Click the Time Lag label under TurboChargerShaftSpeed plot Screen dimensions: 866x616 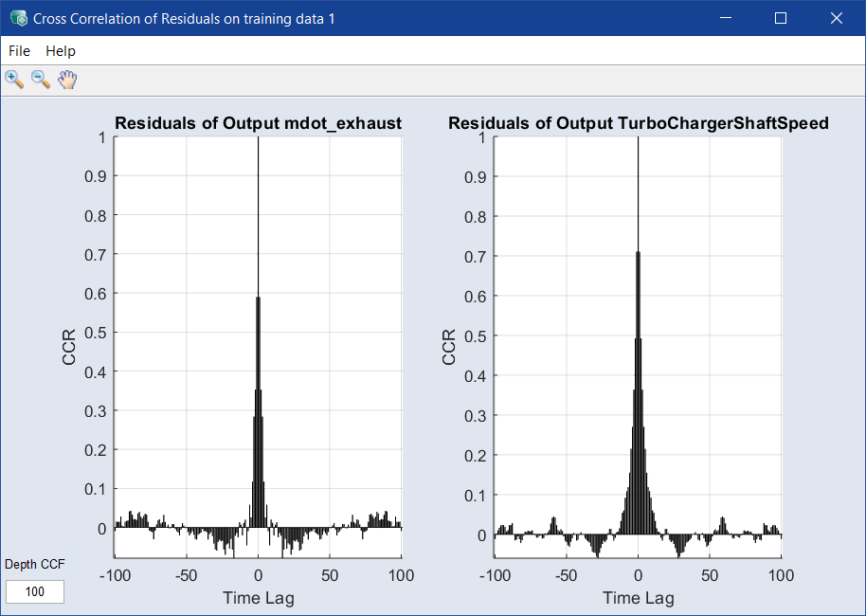[638, 597]
